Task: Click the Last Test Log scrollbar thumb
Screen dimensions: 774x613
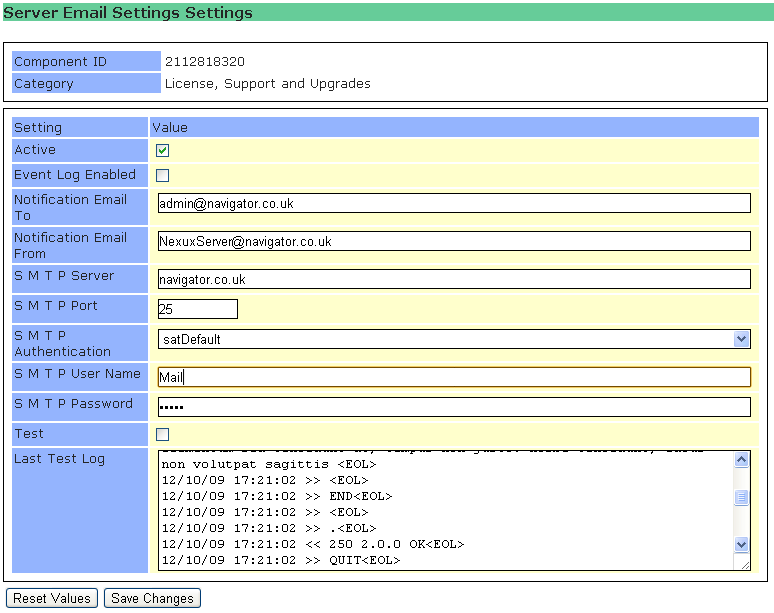Action: (x=741, y=498)
